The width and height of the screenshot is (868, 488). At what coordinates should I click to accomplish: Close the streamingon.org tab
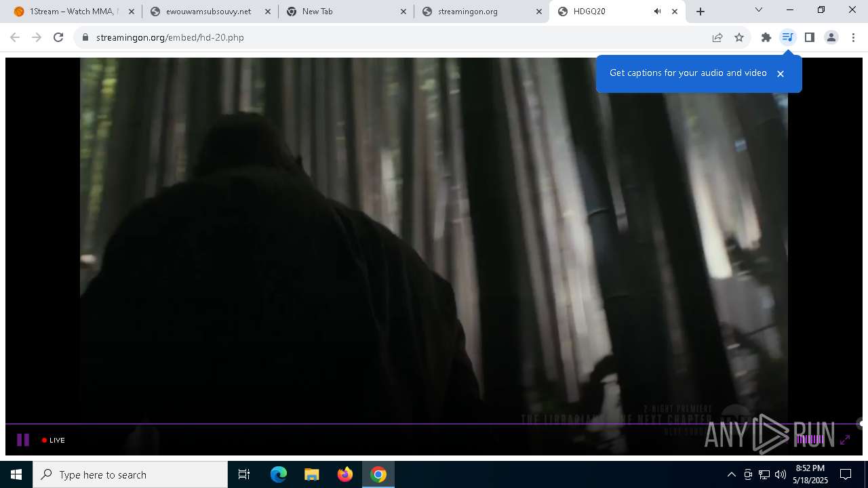539,12
